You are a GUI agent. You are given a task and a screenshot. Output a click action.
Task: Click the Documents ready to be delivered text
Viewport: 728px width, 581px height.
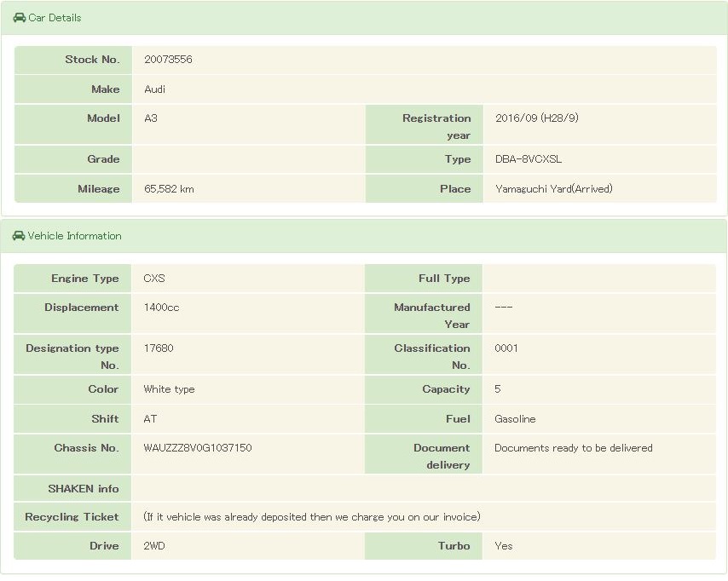point(573,448)
